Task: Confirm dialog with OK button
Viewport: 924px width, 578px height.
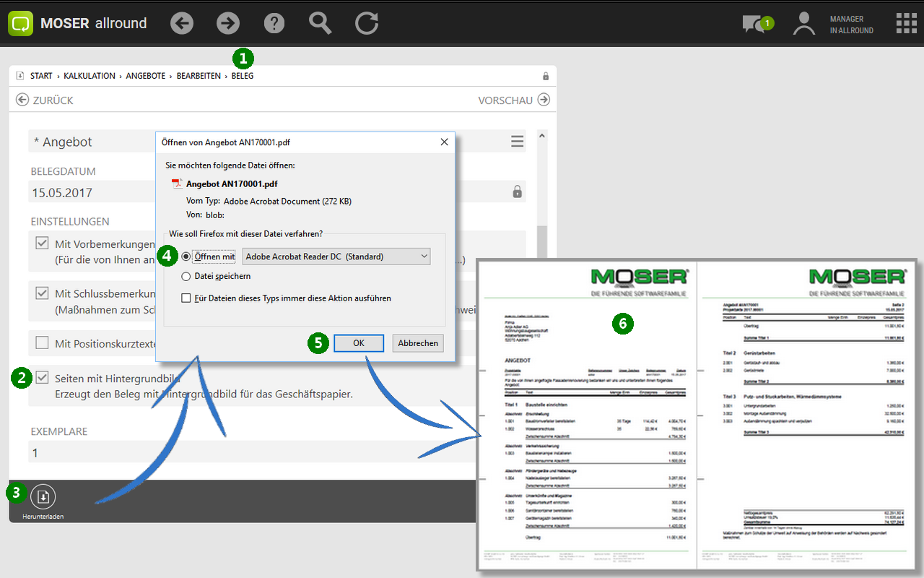Action: (359, 343)
